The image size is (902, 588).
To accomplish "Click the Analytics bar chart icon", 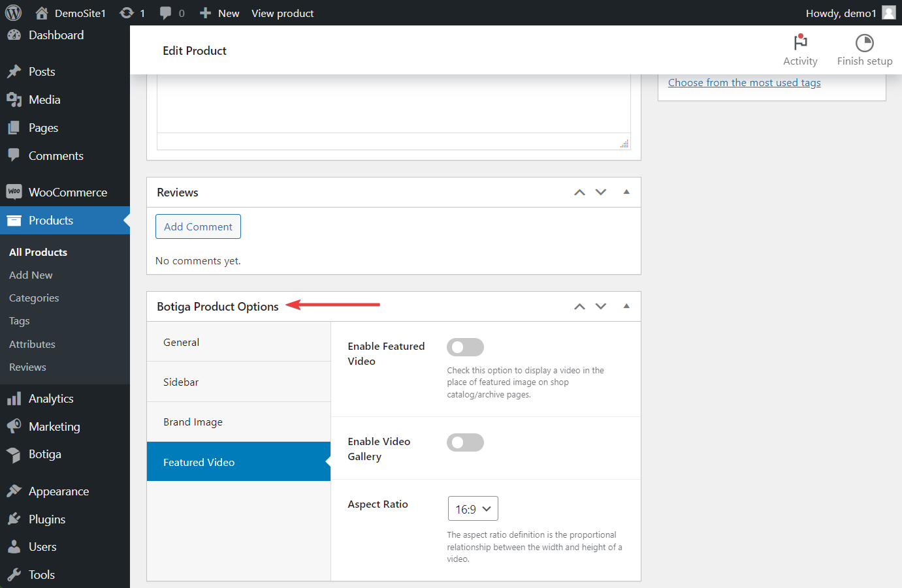I will pyautogui.click(x=14, y=399).
